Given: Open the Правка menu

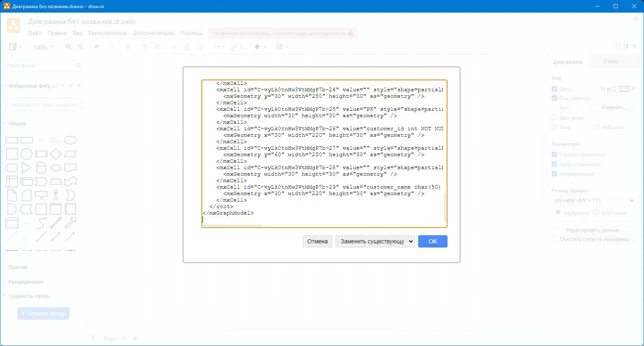Looking at the screenshot, I should click(x=57, y=33).
